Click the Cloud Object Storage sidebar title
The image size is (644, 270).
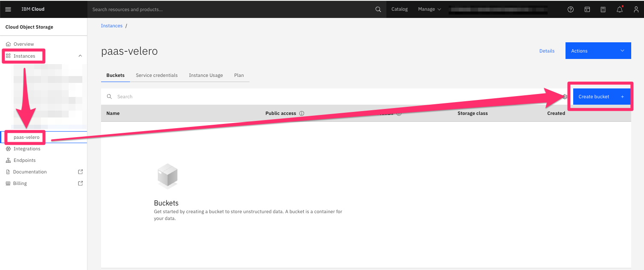pos(29,27)
